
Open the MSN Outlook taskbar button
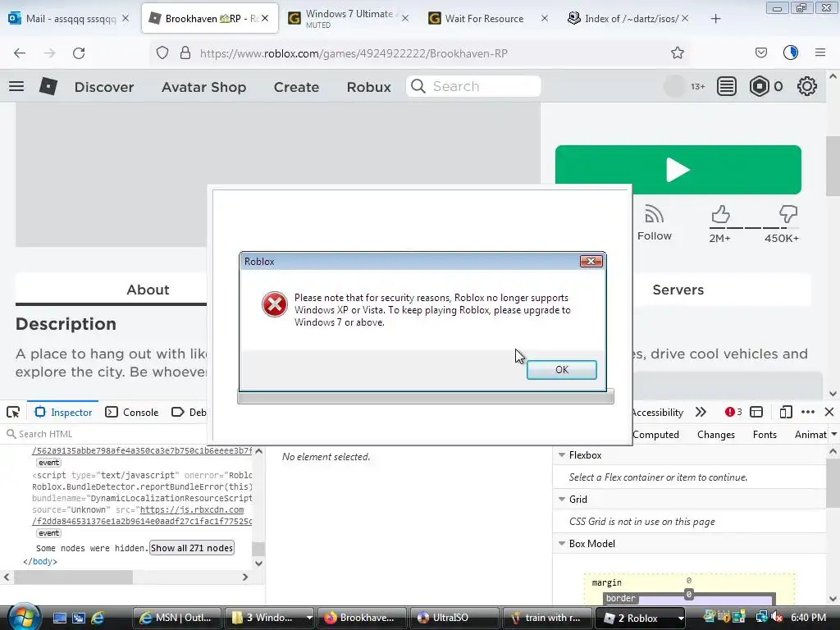177,618
